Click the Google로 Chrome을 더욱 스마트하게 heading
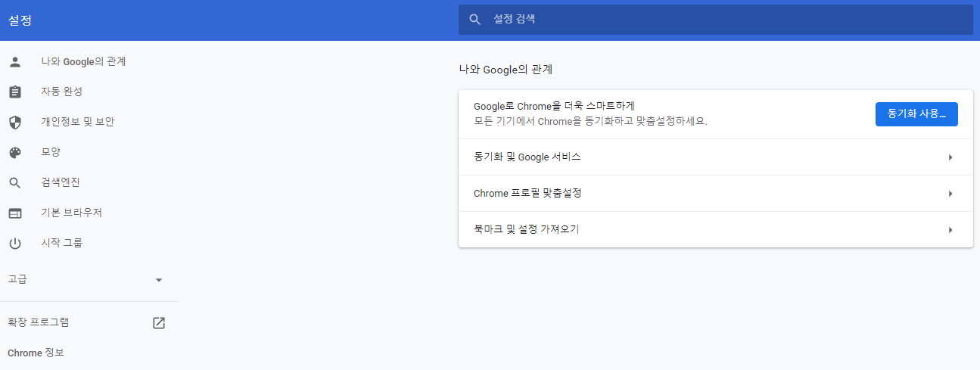Image resolution: width=980 pixels, height=370 pixels. point(554,106)
